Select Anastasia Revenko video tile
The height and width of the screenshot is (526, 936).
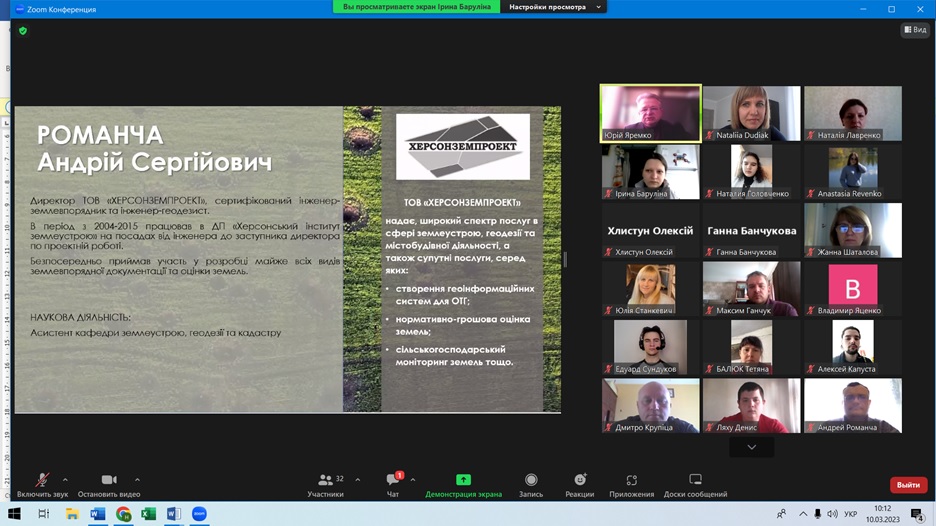pos(853,172)
